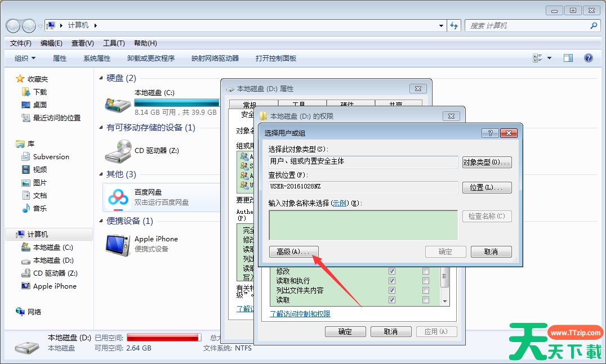Open the 工具(T) menu

pyautogui.click(x=113, y=43)
